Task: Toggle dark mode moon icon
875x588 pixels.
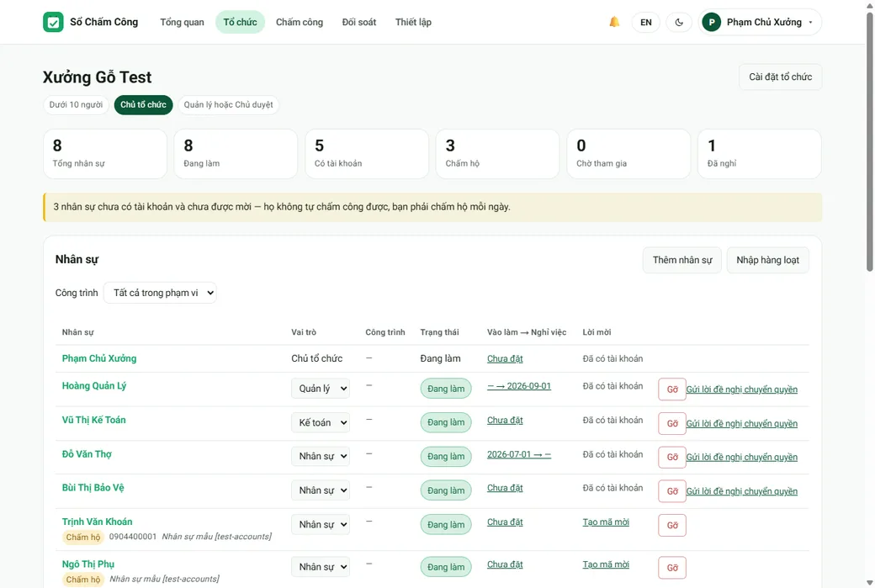Action: (x=679, y=23)
